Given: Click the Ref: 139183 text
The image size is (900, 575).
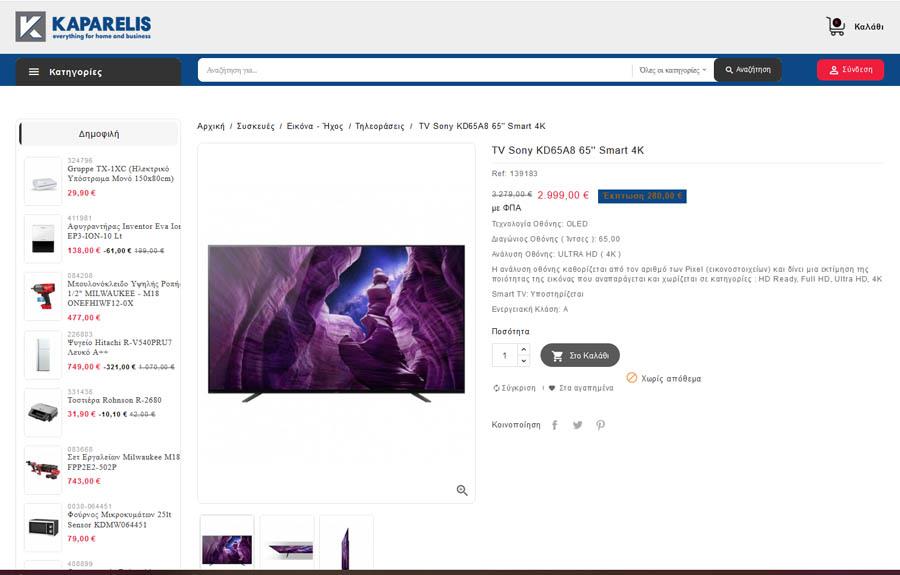Looking at the screenshot, I should tap(515, 173).
